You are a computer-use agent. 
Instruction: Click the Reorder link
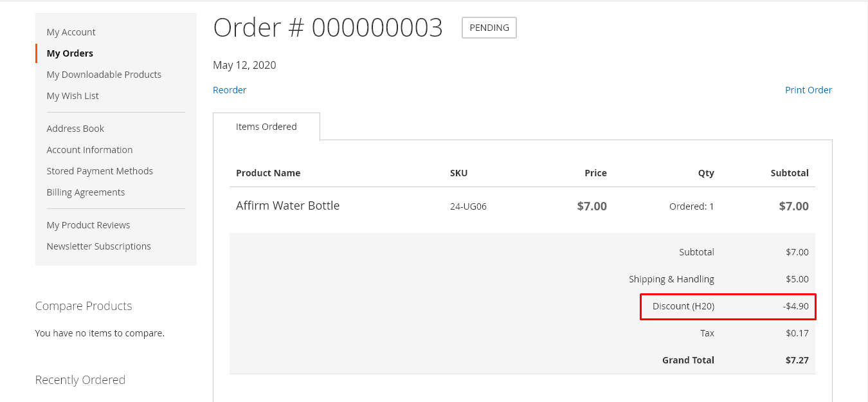click(x=230, y=90)
